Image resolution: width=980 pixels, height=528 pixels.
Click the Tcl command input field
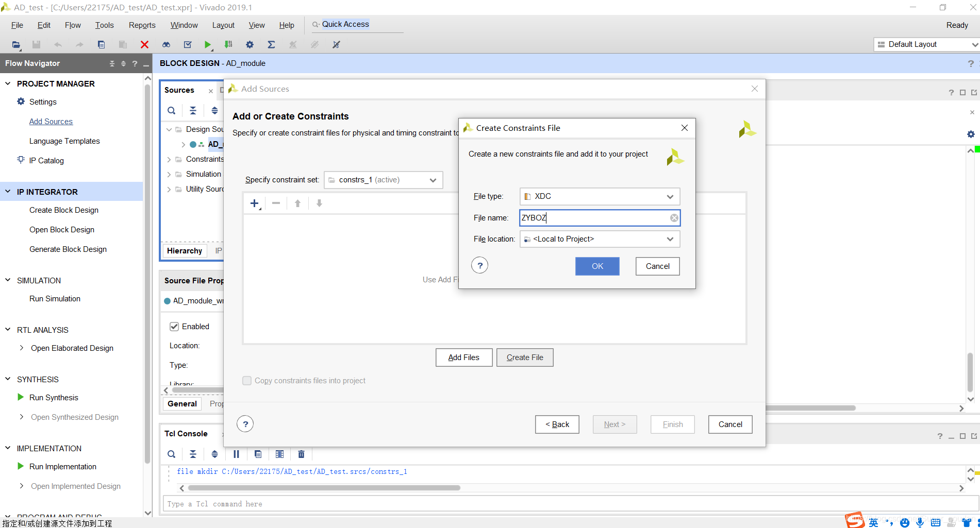[x=570, y=504]
